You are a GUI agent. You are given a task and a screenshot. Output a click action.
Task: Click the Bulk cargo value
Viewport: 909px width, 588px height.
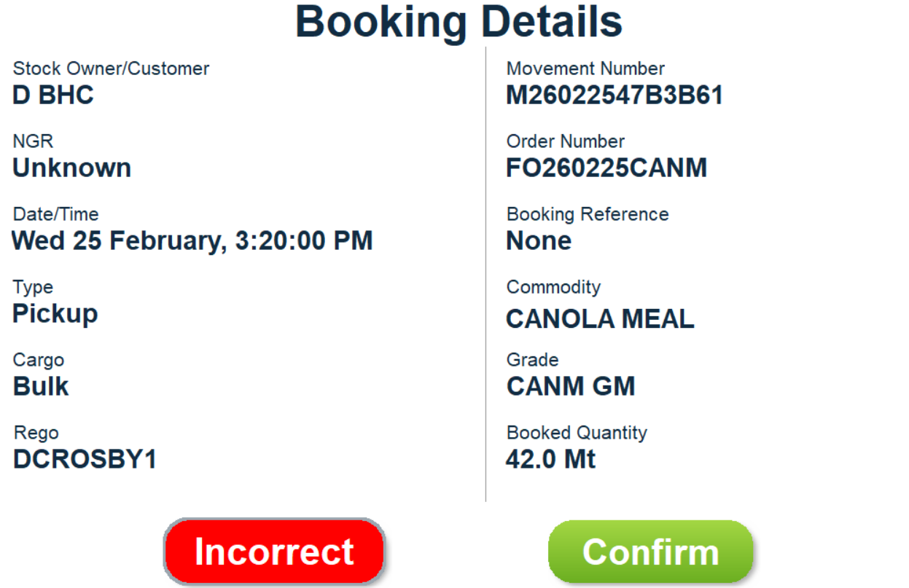41,387
